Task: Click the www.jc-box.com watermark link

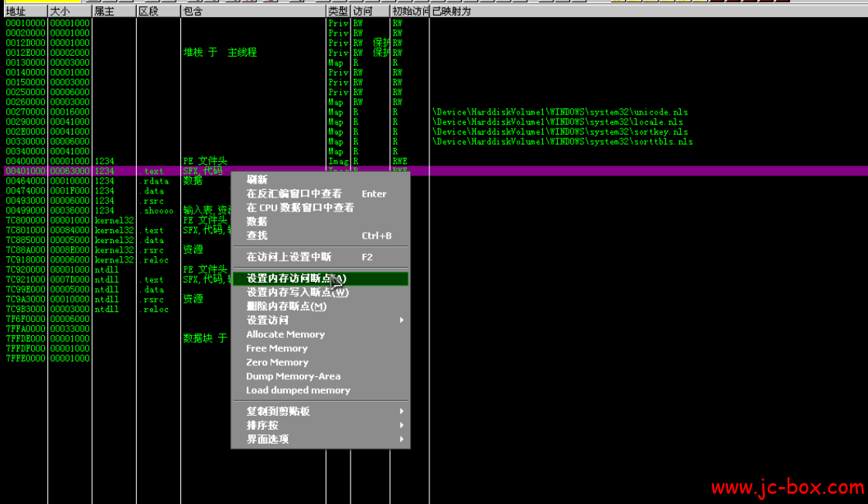Action: (x=787, y=488)
